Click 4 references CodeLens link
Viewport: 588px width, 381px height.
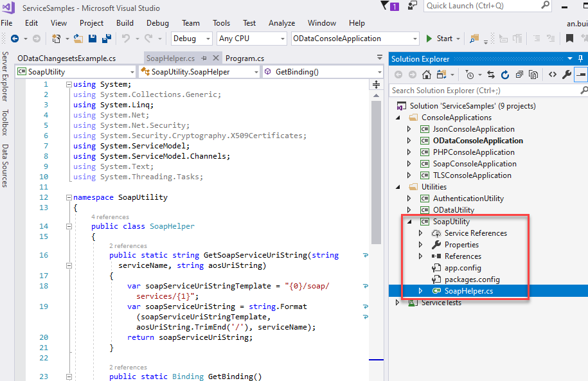[110, 217]
